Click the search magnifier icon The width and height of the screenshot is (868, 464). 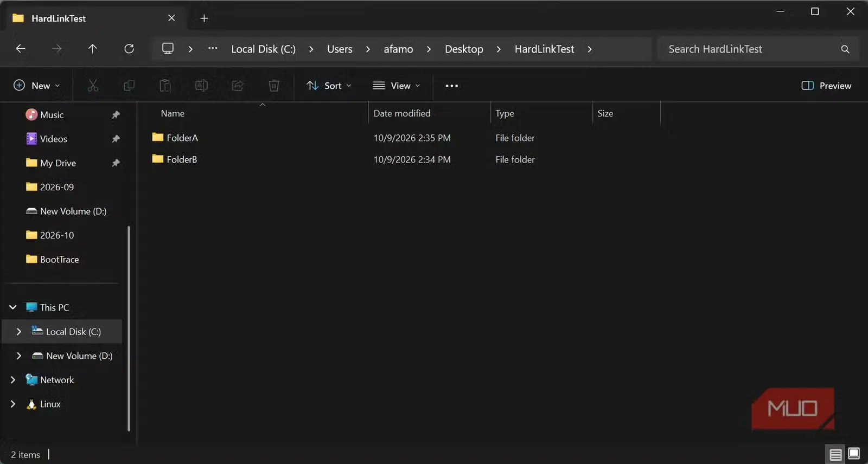tap(845, 49)
